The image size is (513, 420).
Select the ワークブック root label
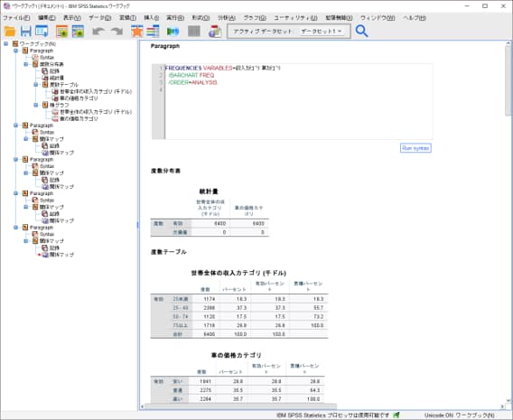pos(38,44)
